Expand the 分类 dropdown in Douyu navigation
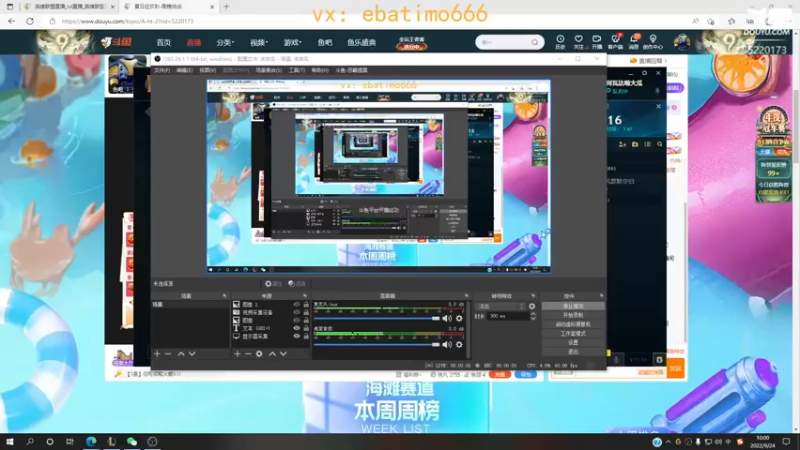This screenshot has width=800, height=450. tap(225, 42)
